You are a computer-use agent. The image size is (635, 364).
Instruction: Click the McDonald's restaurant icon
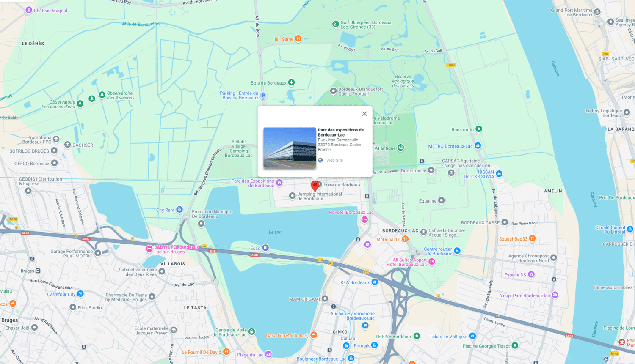click(405, 239)
